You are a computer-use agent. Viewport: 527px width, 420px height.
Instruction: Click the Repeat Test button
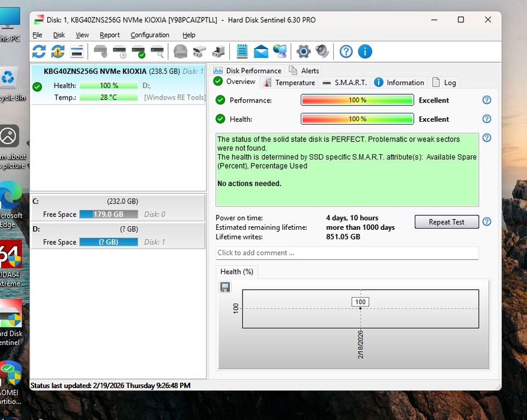click(447, 222)
